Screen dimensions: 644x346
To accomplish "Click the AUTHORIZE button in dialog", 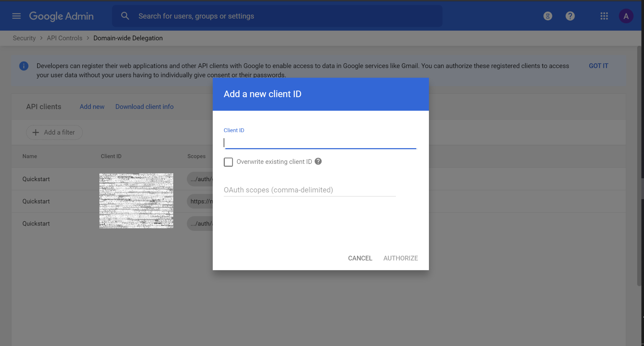I will point(400,258).
